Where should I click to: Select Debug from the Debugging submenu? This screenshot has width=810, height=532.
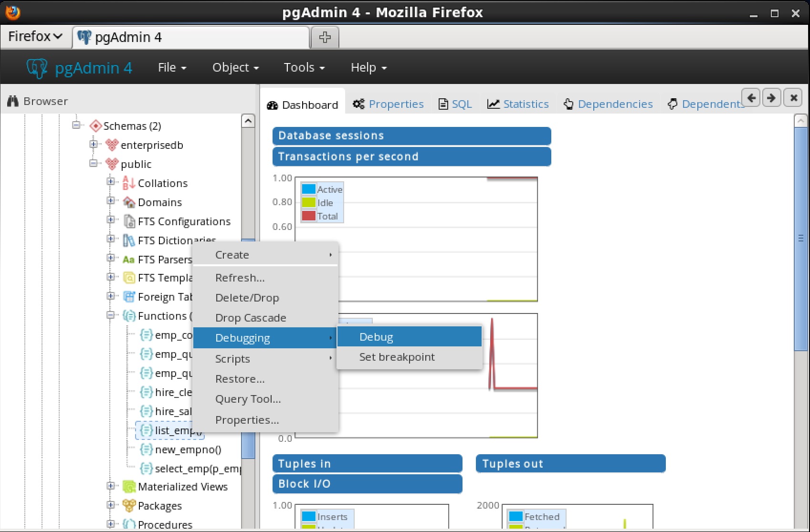(x=376, y=337)
